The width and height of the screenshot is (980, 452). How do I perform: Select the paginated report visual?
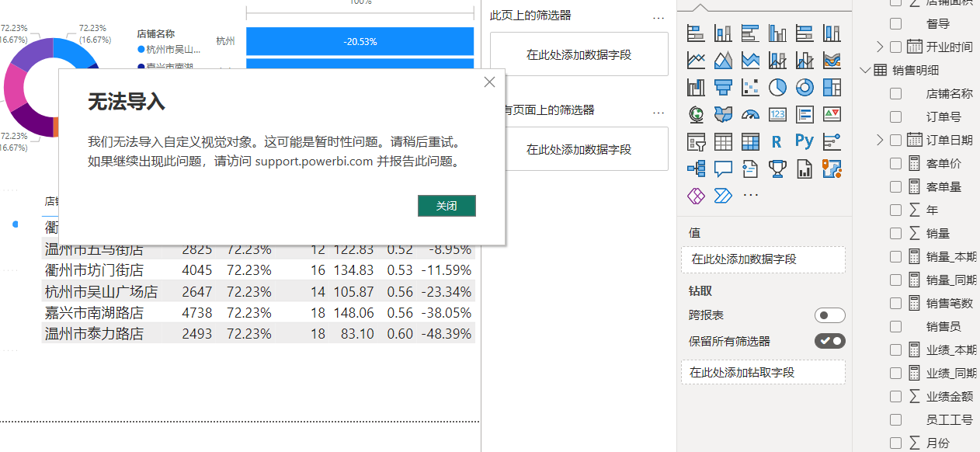(x=805, y=169)
